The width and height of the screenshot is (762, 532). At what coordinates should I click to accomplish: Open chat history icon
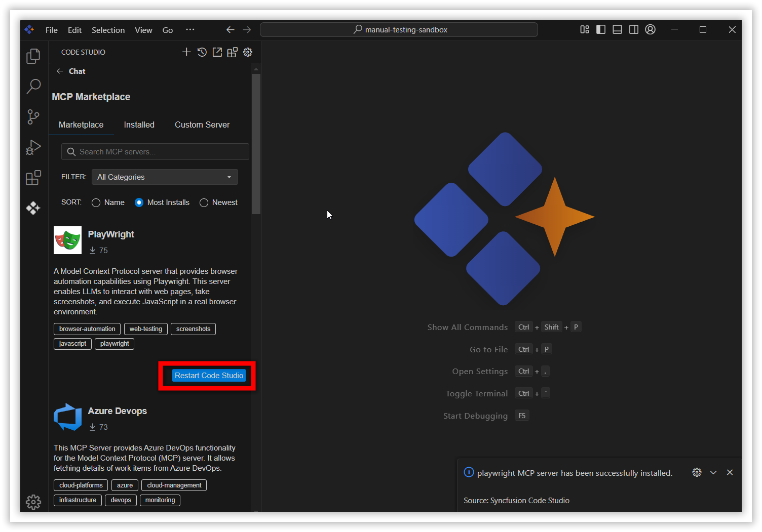click(202, 52)
